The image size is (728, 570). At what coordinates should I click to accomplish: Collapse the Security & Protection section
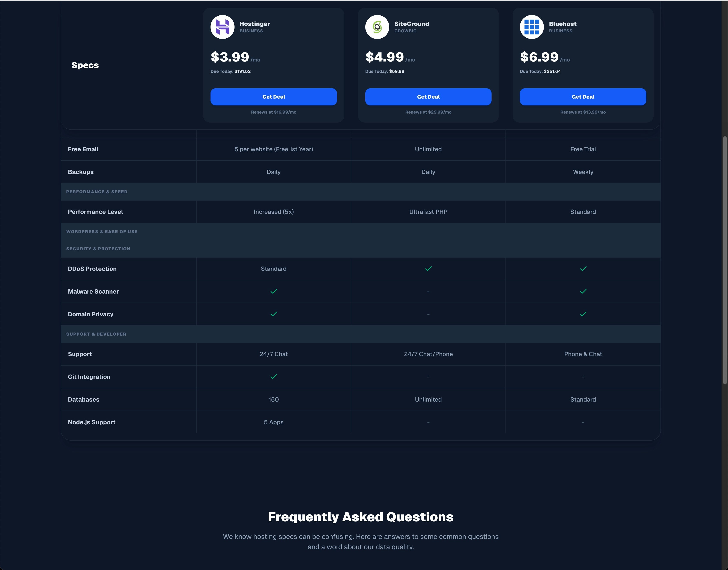[98, 249]
